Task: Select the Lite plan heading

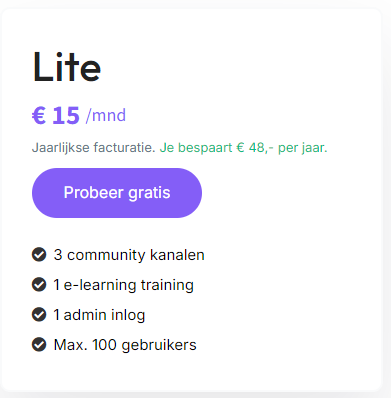Action: click(x=67, y=67)
